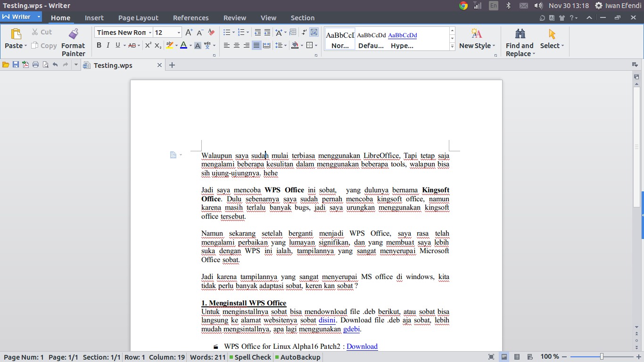Screen dimensions: 644x362
Task: Increase paragraph indent
Action: point(267,32)
